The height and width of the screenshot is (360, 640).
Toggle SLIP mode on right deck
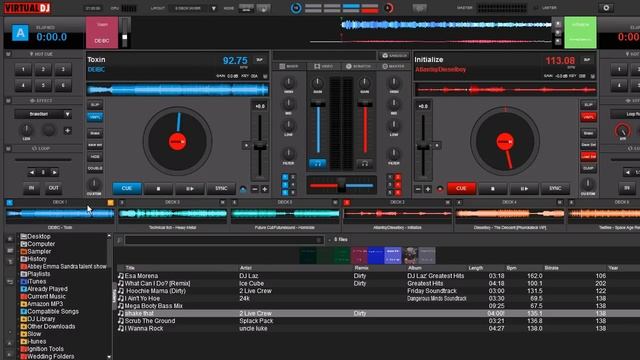point(588,105)
